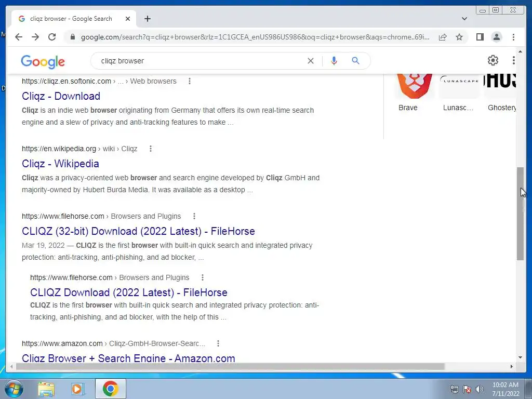532x399 pixels.
Task: Open Chrome side panel
Action: (x=480, y=37)
